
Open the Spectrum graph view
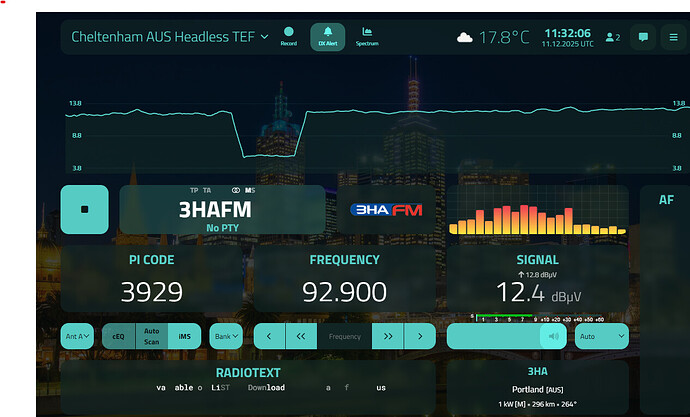click(367, 37)
